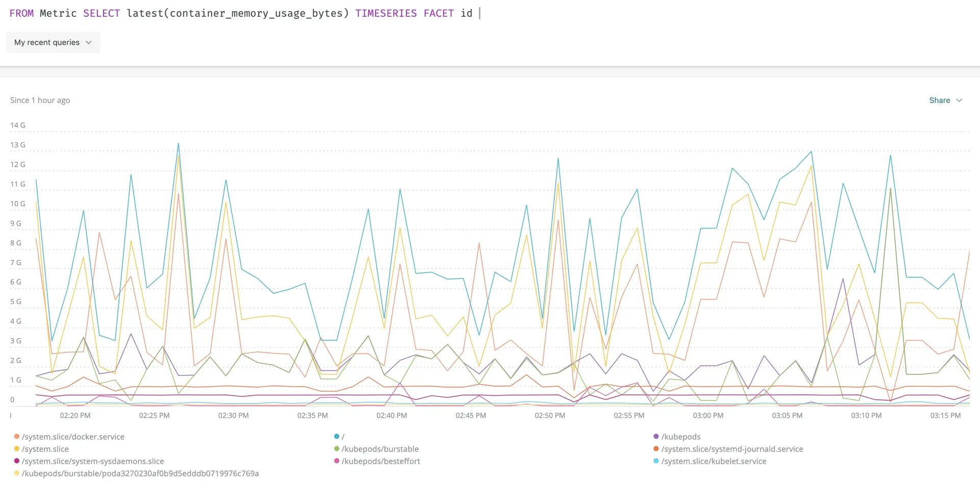Click the 02:30 PM time axis label
This screenshot has height=482, width=980.
pyautogui.click(x=233, y=416)
